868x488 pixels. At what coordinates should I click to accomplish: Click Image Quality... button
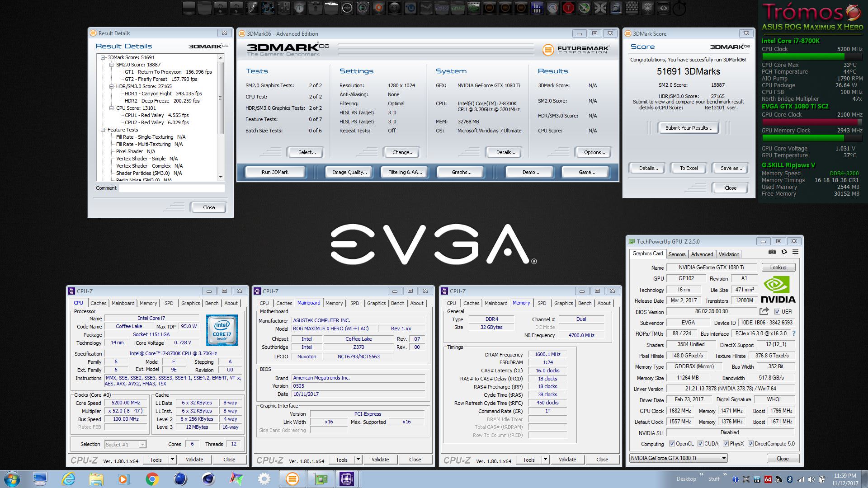pyautogui.click(x=349, y=172)
